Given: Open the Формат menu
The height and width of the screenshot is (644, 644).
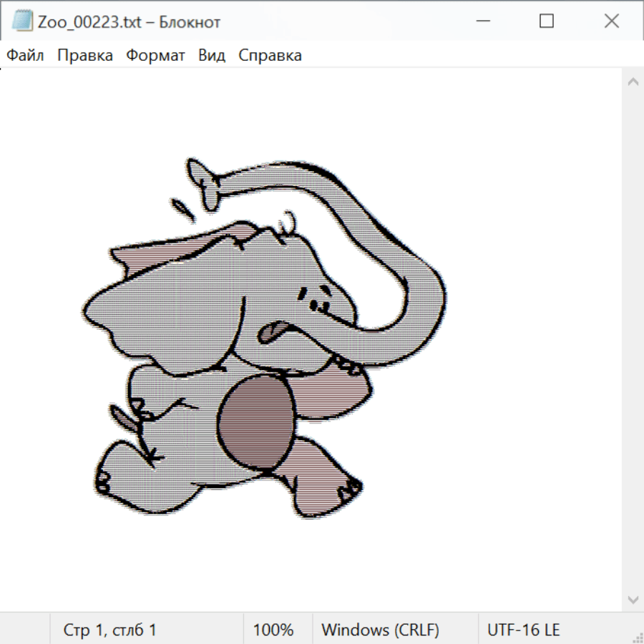Looking at the screenshot, I should (155, 56).
